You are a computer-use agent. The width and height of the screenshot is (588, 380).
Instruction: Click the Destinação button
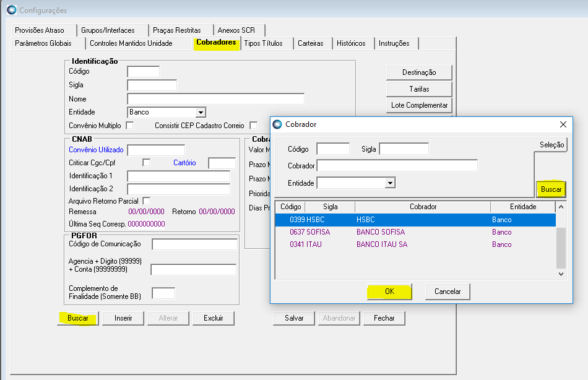pos(419,72)
